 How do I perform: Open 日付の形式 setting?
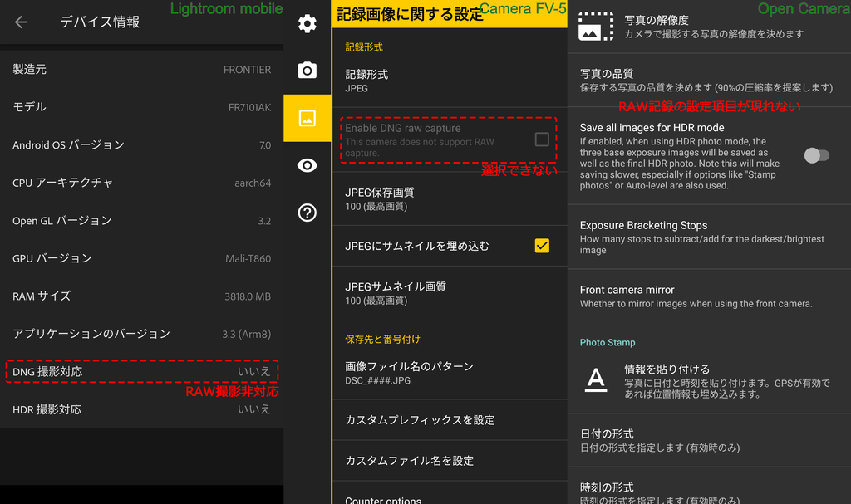(x=709, y=441)
